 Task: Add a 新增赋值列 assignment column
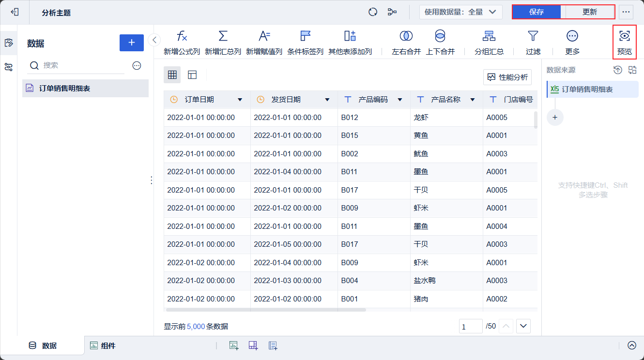(264, 43)
